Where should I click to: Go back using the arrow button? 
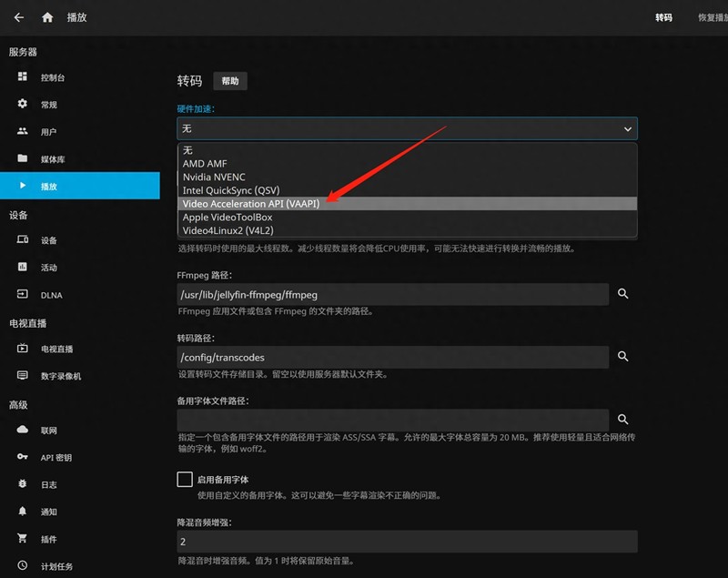19,15
